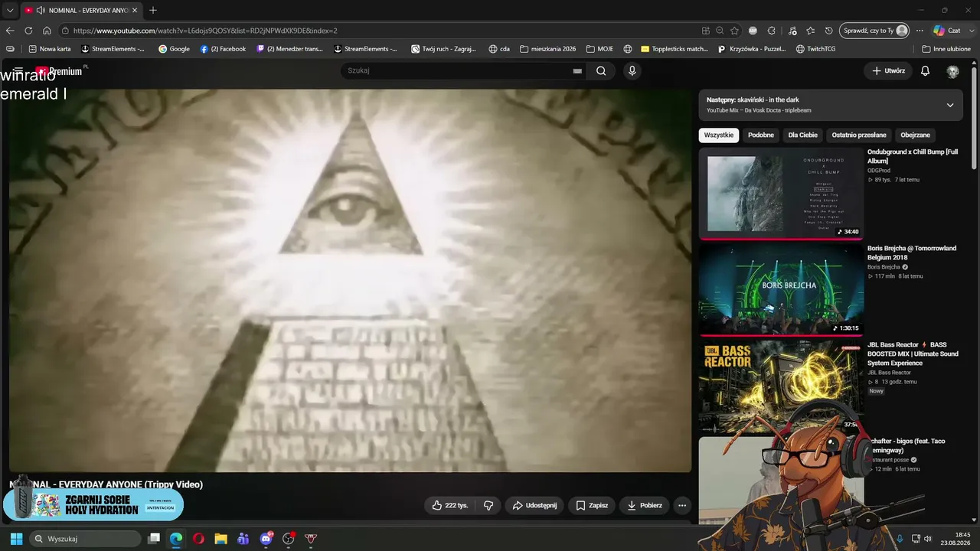Open the favorites list icon in toolbar
The height and width of the screenshot is (551, 980).
(x=811, y=31)
